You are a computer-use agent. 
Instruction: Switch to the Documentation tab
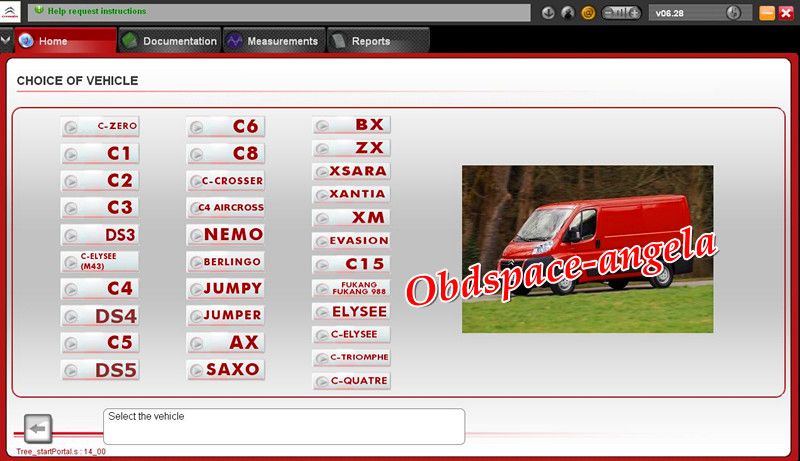point(170,41)
